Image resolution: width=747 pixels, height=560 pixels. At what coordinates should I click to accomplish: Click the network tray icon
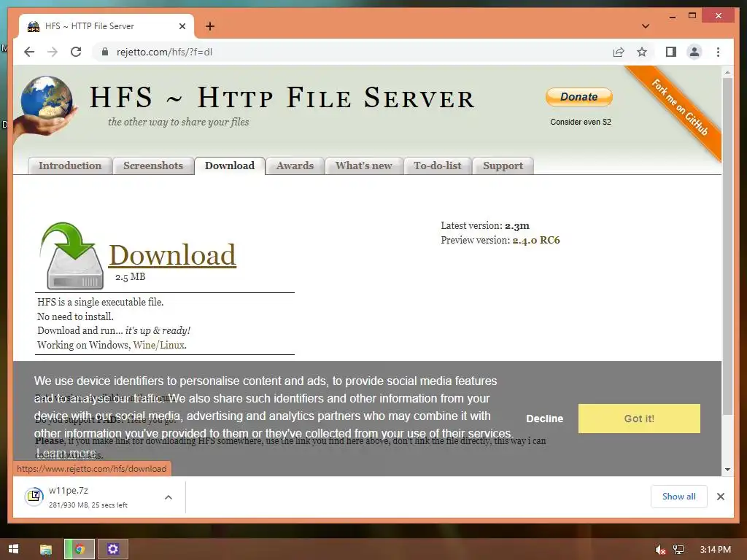click(678, 550)
